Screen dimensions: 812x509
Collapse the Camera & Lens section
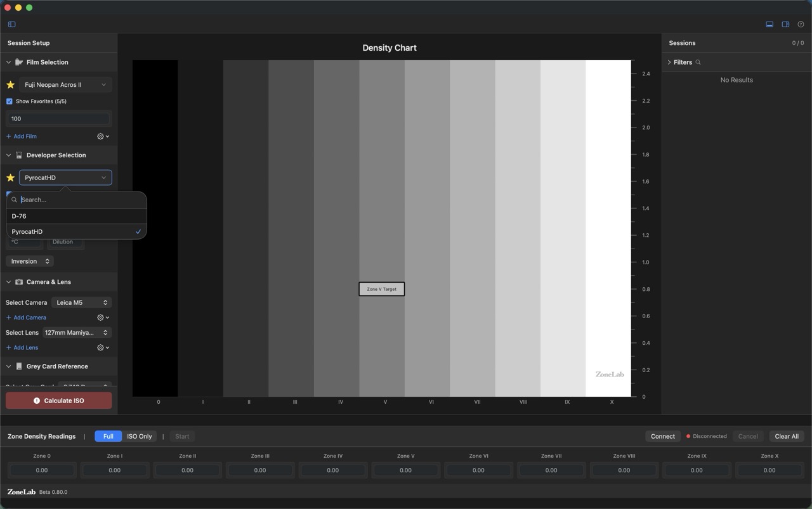click(x=8, y=282)
